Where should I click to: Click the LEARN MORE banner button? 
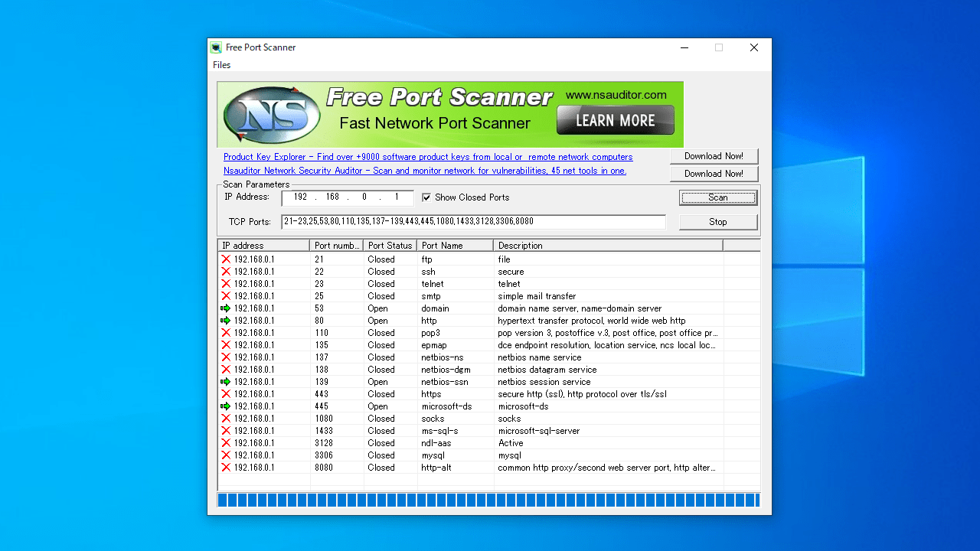point(616,120)
